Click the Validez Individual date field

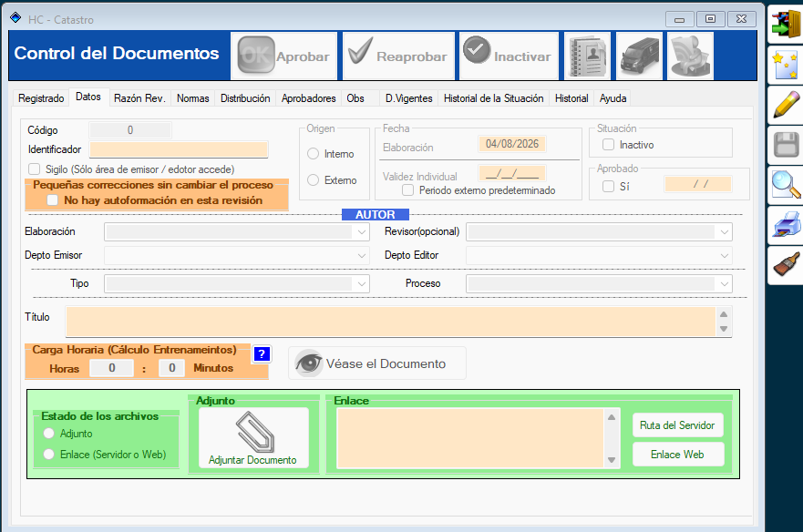click(x=511, y=173)
